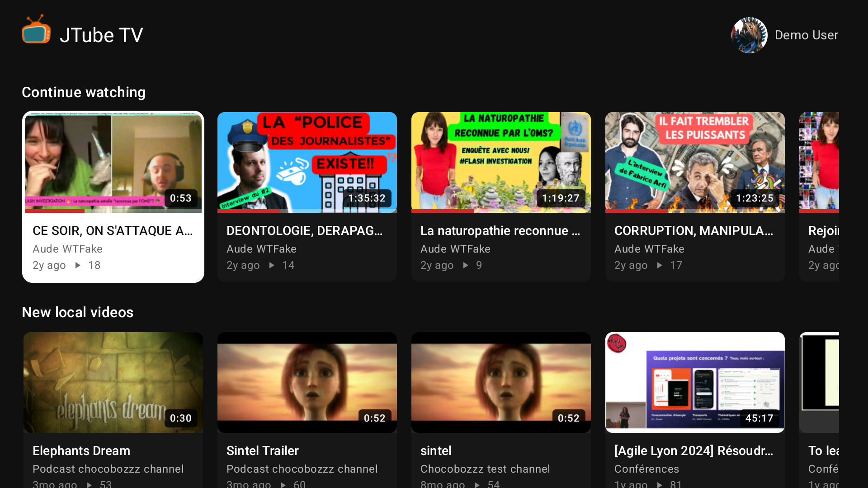Click the JTube TV title text

tap(101, 35)
